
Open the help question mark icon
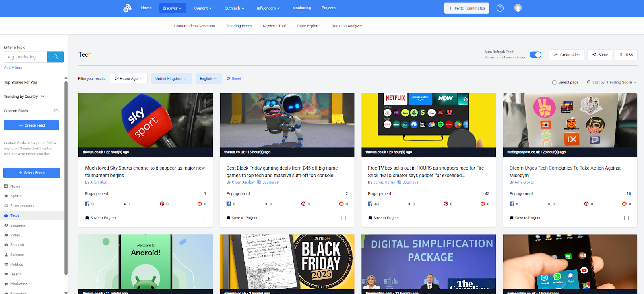coord(500,8)
